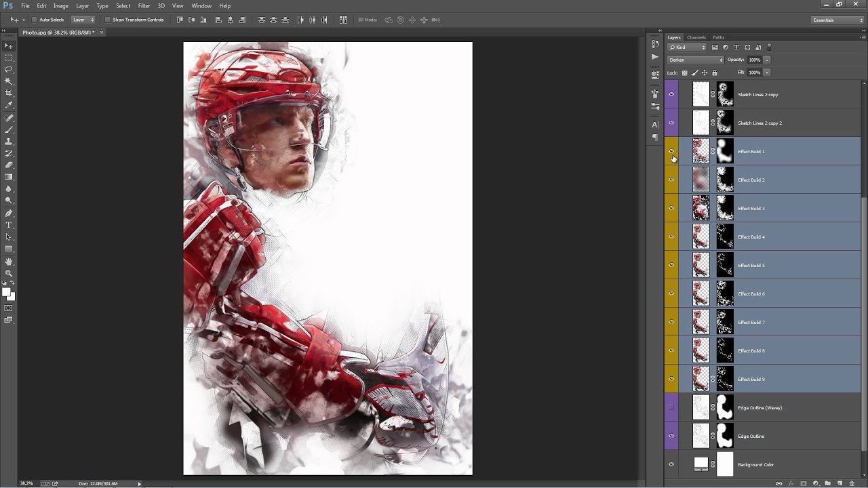The height and width of the screenshot is (488, 868).
Task: Click the foreground color swatch
Action: click(6, 292)
